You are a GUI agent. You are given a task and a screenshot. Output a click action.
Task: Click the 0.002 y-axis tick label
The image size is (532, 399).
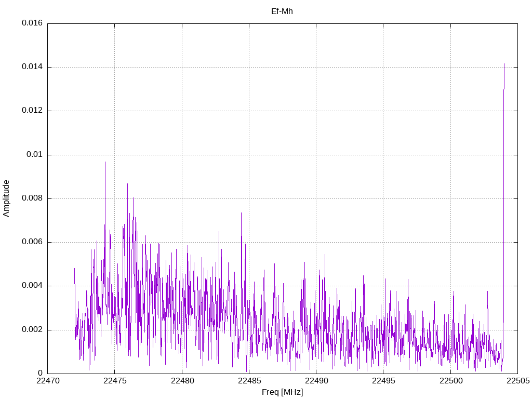pos(32,330)
